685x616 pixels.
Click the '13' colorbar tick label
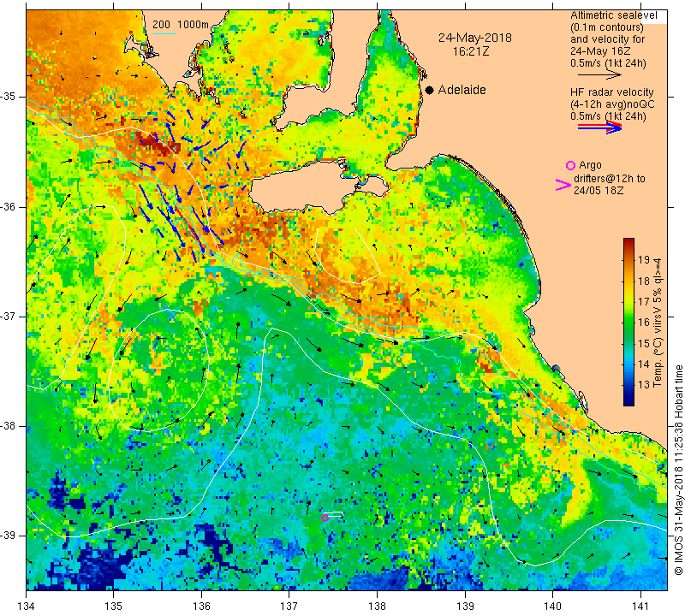point(644,385)
